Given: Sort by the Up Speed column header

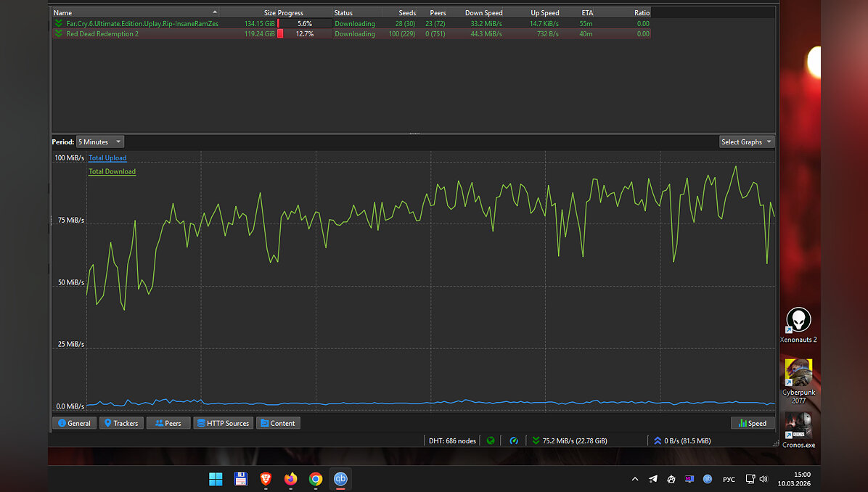Looking at the screenshot, I should click(533, 13).
